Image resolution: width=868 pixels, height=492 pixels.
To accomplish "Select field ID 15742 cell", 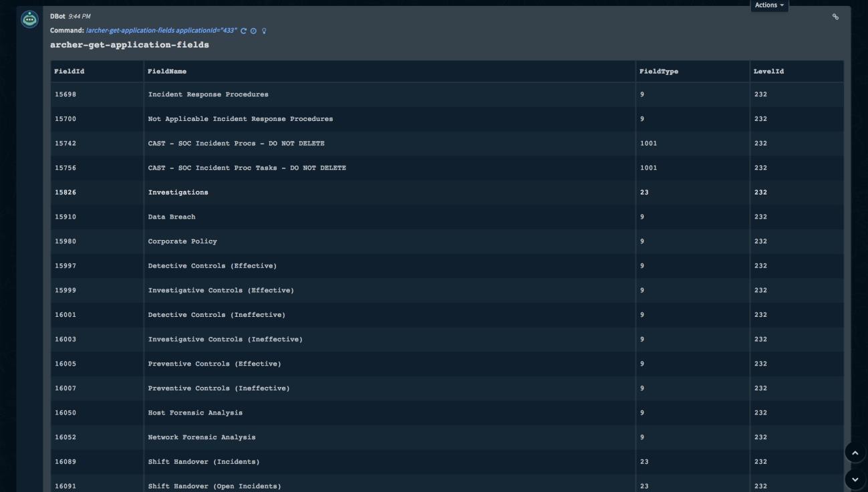I will click(97, 143).
